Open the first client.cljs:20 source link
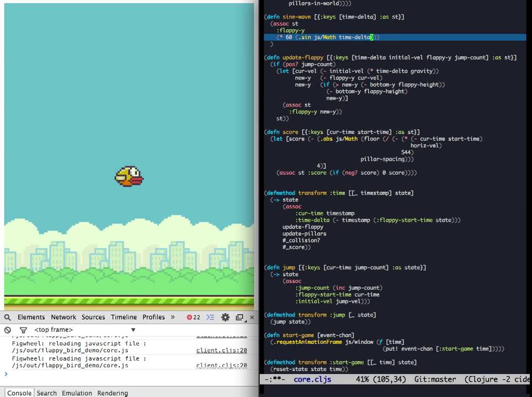This screenshot has height=397, width=532. pyautogui.click(x=221, y=350)
